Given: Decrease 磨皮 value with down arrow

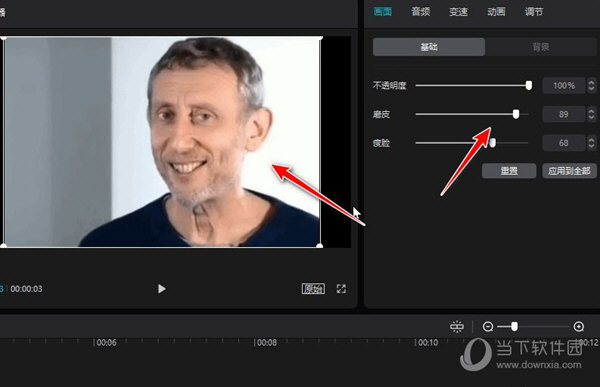Looking at the screenshot, I should click(592, 118).
